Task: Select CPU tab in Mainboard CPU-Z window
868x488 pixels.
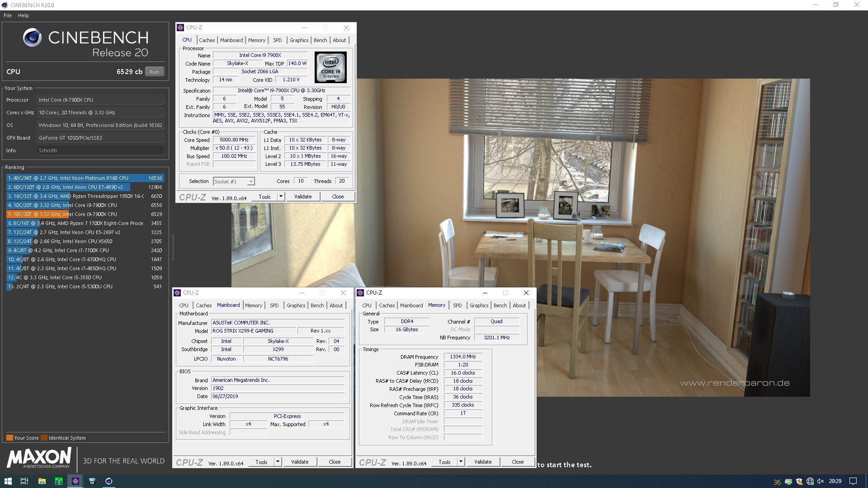Action: 184,305
